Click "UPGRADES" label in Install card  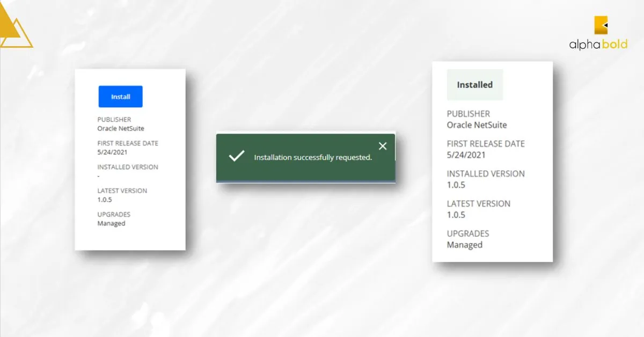(114, 214)
